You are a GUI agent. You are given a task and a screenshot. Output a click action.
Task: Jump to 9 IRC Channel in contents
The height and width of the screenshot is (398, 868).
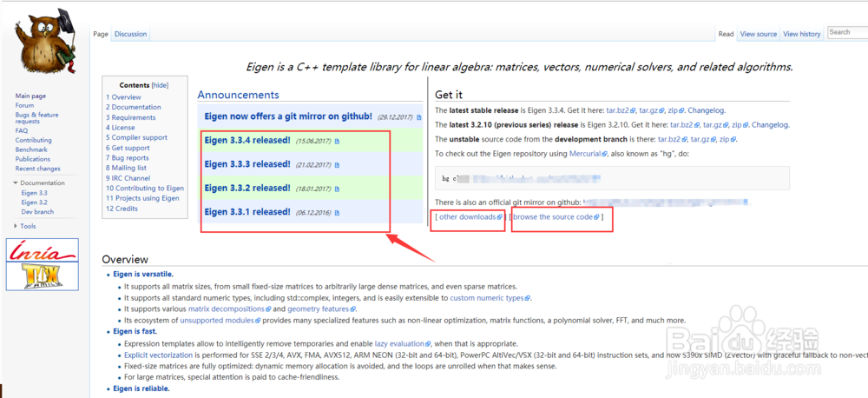pos(128,178)
